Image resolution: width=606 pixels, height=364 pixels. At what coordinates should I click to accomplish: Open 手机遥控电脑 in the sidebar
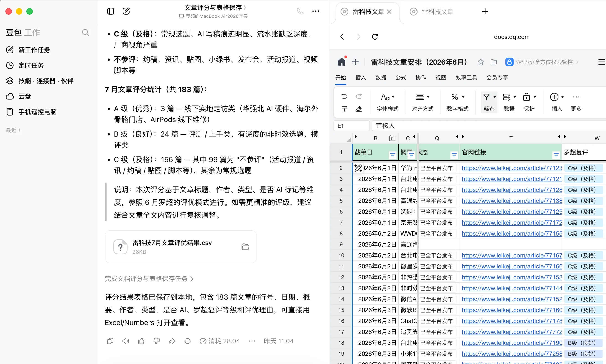click(31, 112)
